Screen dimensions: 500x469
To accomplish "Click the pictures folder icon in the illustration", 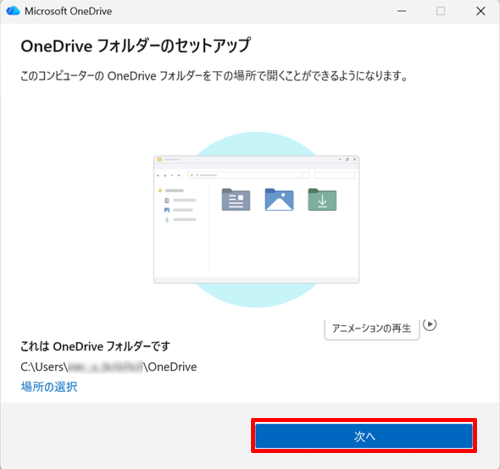I will [x=279, y=200].
